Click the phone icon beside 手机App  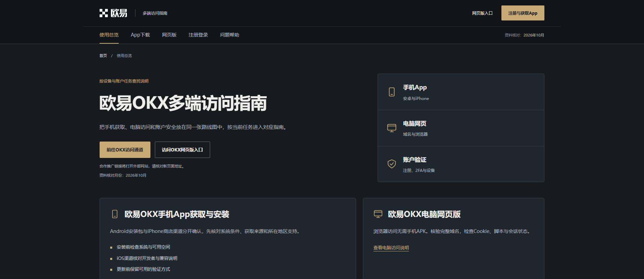392,92
